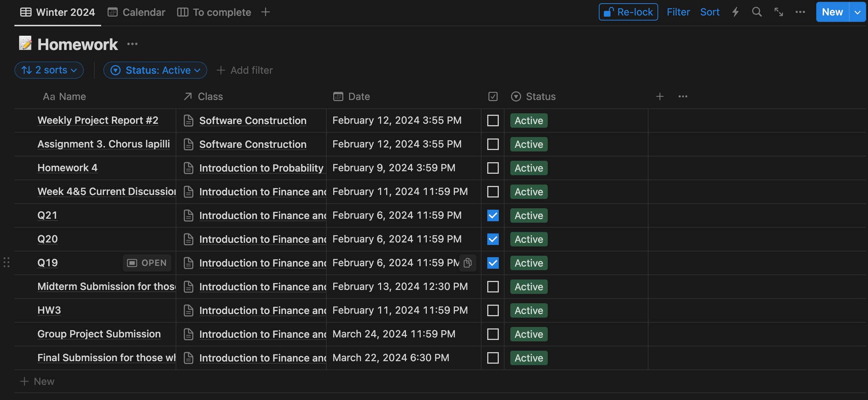Click the lightning bolt automations icon
The image size is (868, 400).
[736, 12]
